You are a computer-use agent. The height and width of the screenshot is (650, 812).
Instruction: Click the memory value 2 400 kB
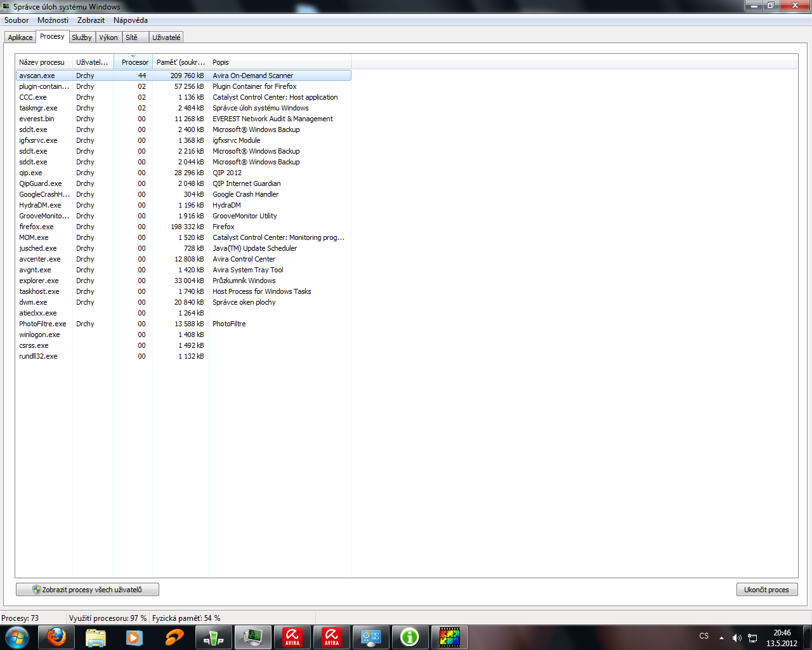click(x=191, y=129)
